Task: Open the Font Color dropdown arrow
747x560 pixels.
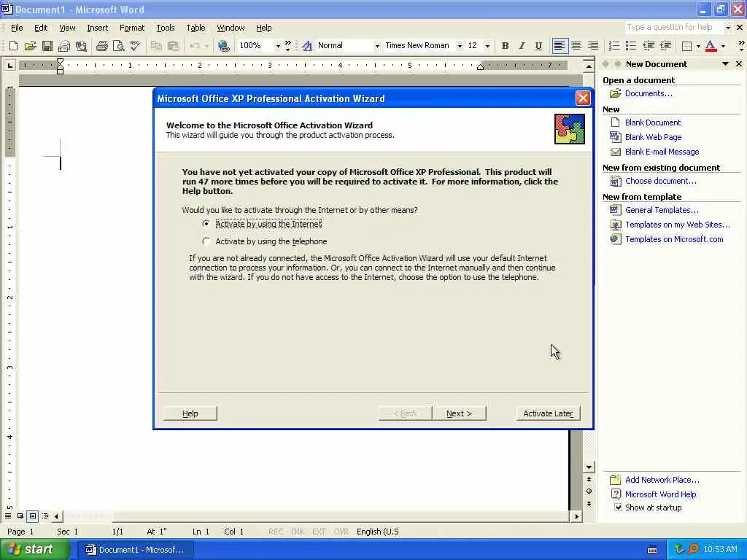Action: pyautogui.click(x=723, y=46)
